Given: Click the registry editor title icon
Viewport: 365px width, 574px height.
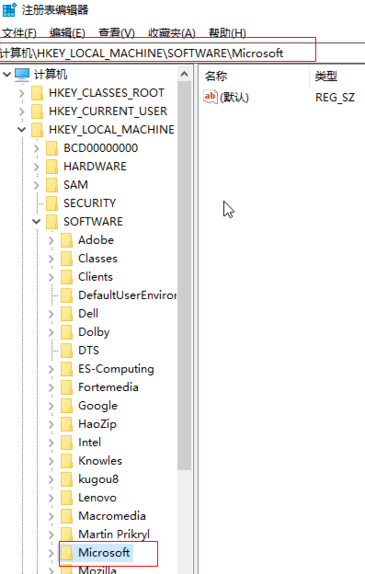Looking at the screenshot, I should [x=9, y=10].
